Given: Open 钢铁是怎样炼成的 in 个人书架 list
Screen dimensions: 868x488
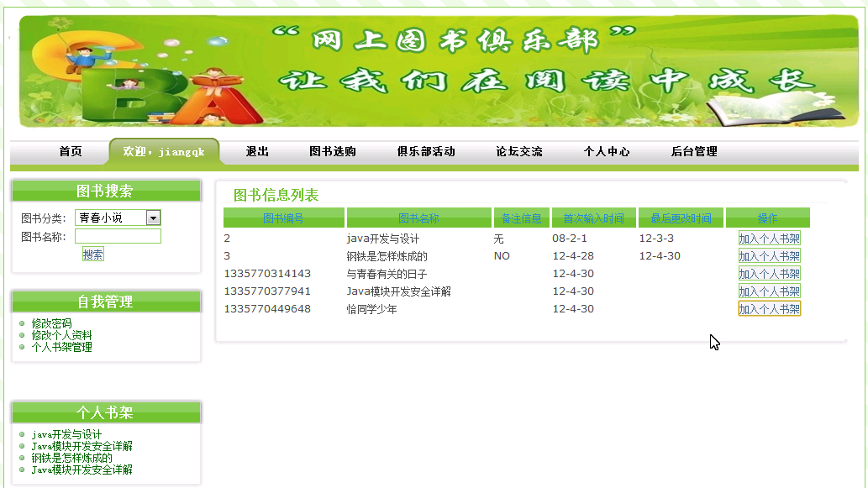Looking at the screenshot, I should pos(71,458).
